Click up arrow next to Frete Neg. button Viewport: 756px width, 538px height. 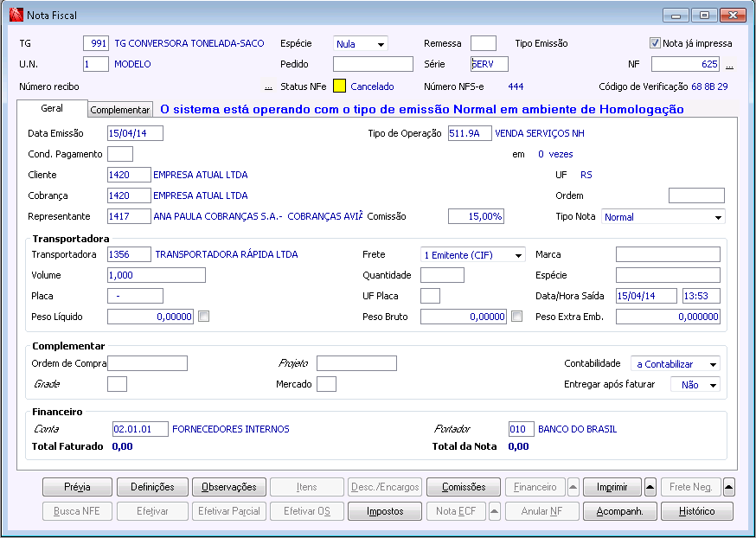729,487
